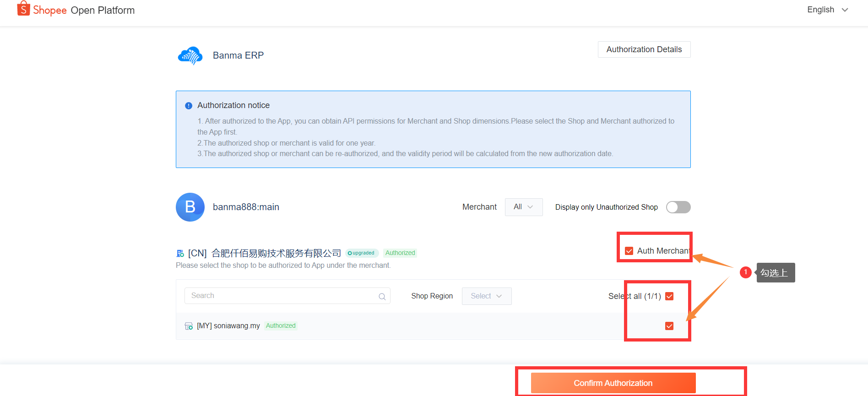Image resolution: width=868 pixels, height=396 pixels.
Task: Click the banma888:main account name
Action: click(246, 207)
